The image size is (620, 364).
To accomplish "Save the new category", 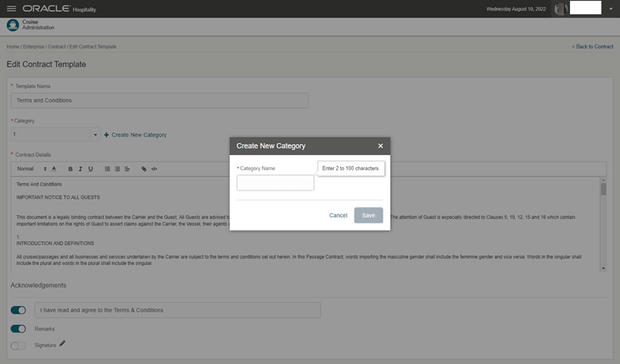I will 368,216.
